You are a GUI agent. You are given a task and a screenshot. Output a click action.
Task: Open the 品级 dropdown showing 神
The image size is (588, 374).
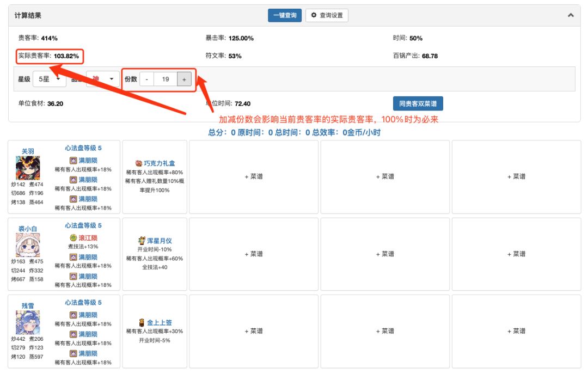coord(103,79)
